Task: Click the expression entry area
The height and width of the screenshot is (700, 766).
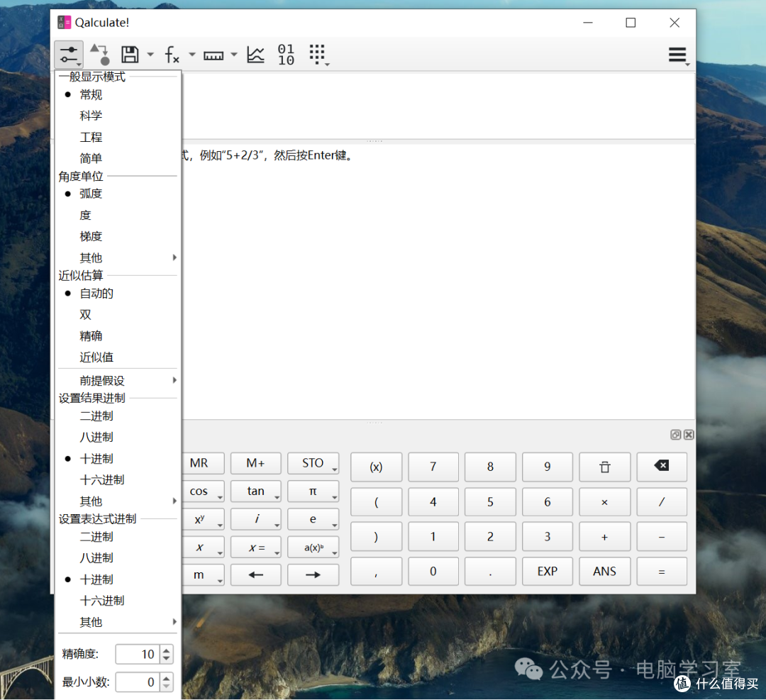Action: pos(438,106)
